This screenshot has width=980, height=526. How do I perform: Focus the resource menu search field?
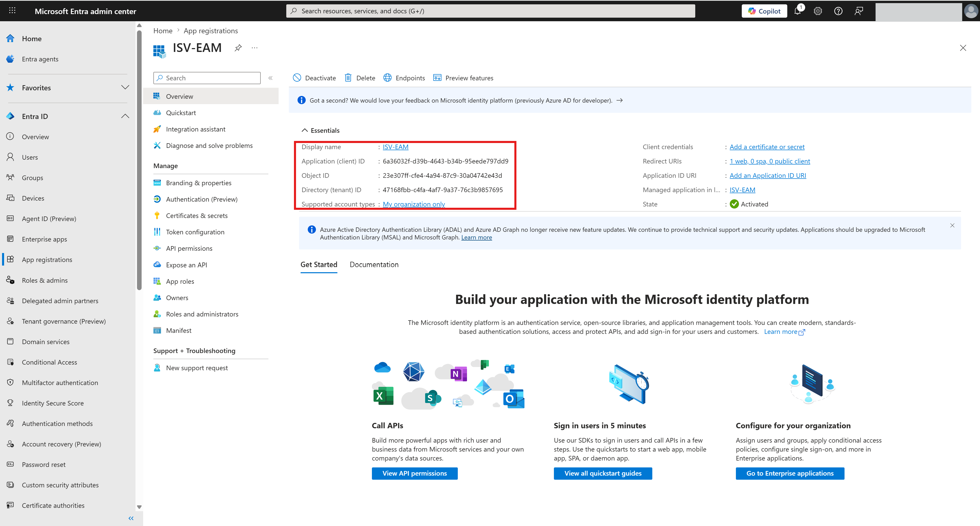(207, 78)
